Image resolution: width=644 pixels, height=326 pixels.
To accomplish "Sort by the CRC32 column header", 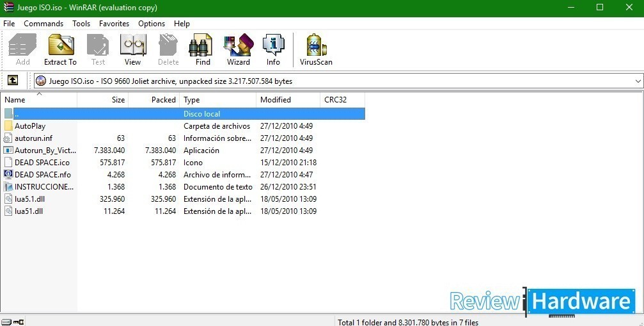I will (x=342, y=99).
